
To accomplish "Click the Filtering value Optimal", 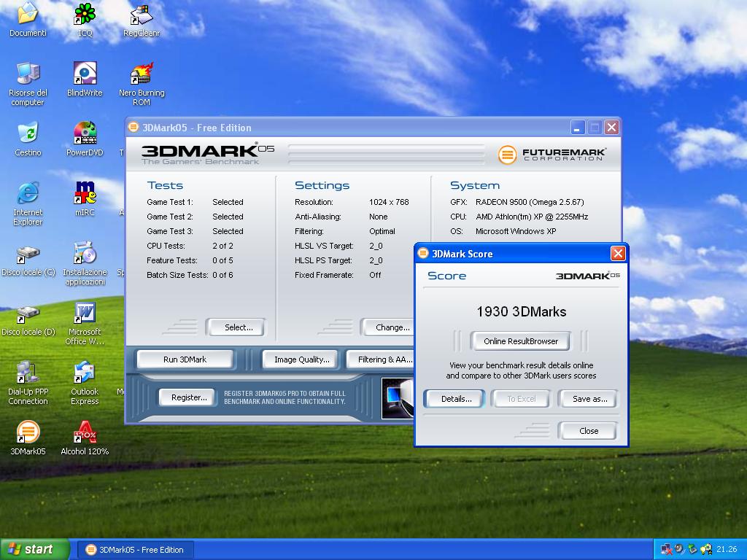I will [x=382, y=231].
